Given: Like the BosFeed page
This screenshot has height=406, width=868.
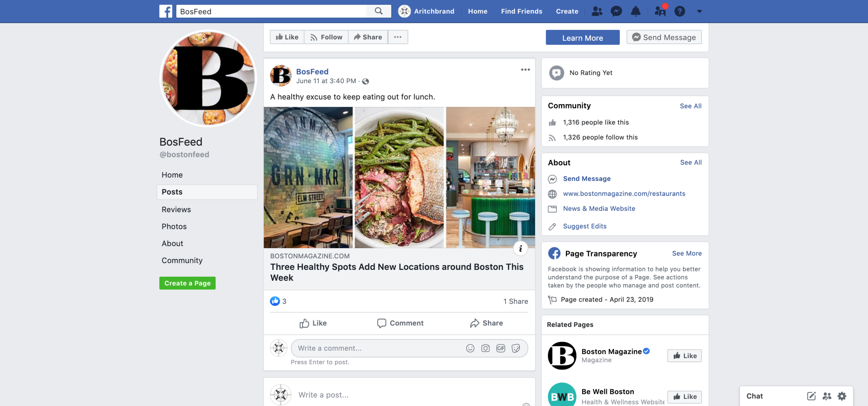Looking at the screenshot, I should pos(287,37).
